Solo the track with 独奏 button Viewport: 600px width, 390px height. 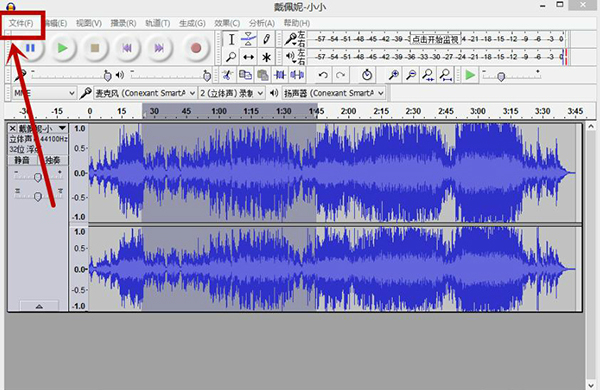53,160
